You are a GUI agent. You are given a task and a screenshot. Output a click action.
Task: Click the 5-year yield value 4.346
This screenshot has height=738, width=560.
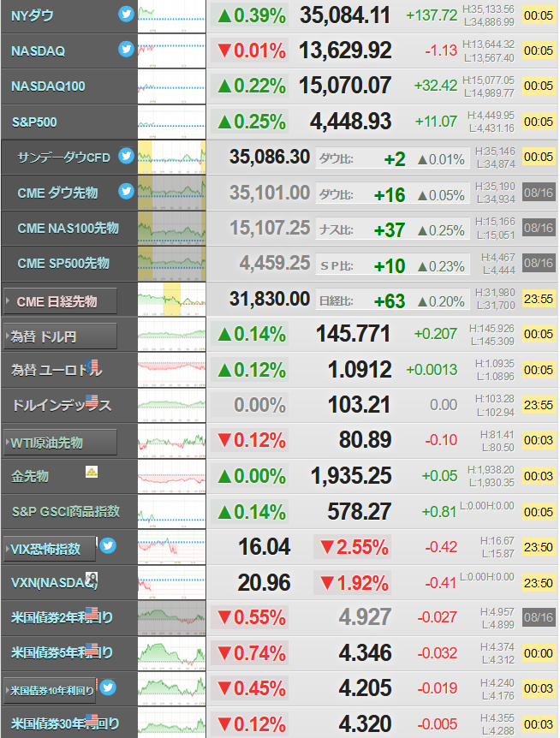365,653
